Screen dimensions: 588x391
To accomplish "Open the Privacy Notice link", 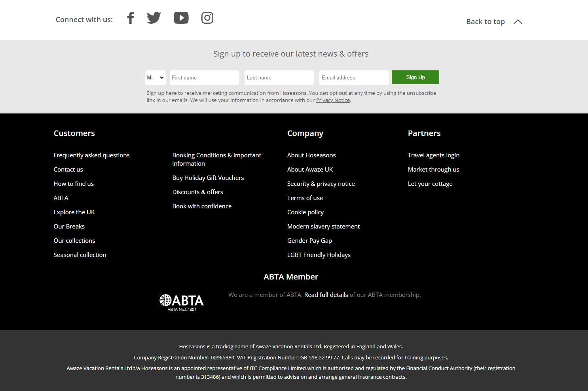I will click(x=333, y=100).
